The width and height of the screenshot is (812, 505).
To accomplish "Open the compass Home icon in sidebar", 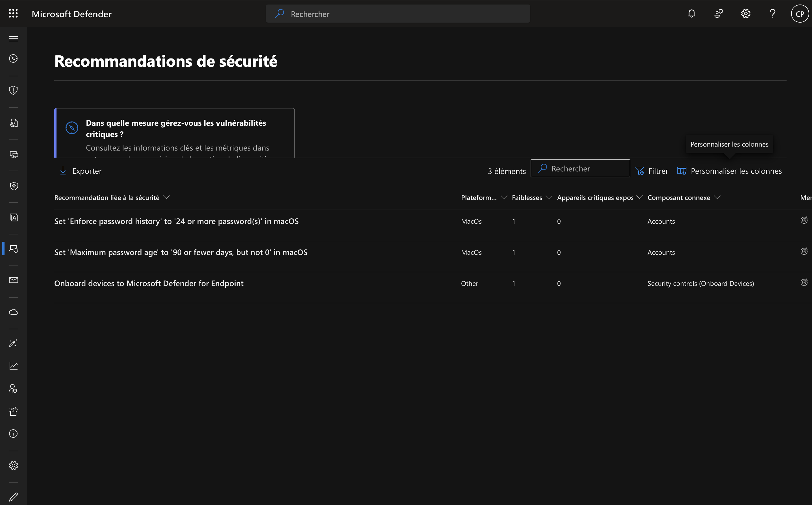I will pos(13,58).
